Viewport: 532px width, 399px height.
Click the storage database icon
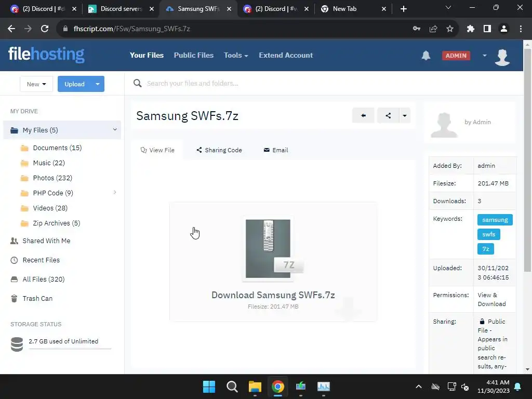17,344
